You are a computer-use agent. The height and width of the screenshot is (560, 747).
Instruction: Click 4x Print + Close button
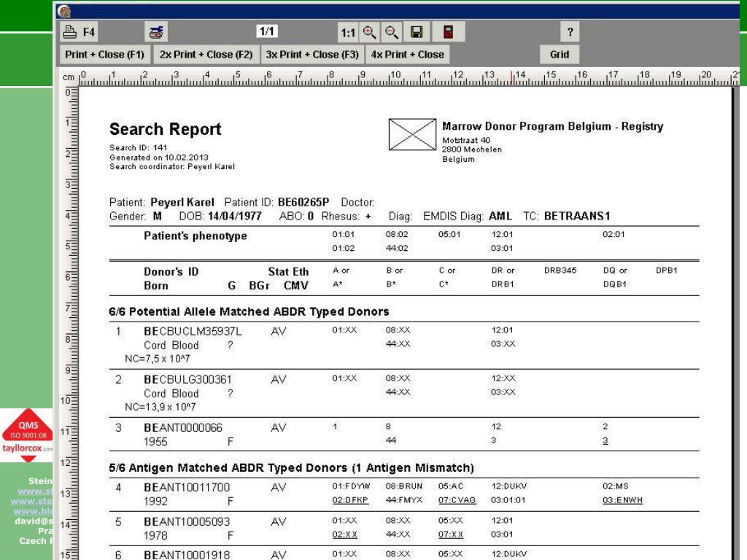pyautogui.click(x=407, y=54)
